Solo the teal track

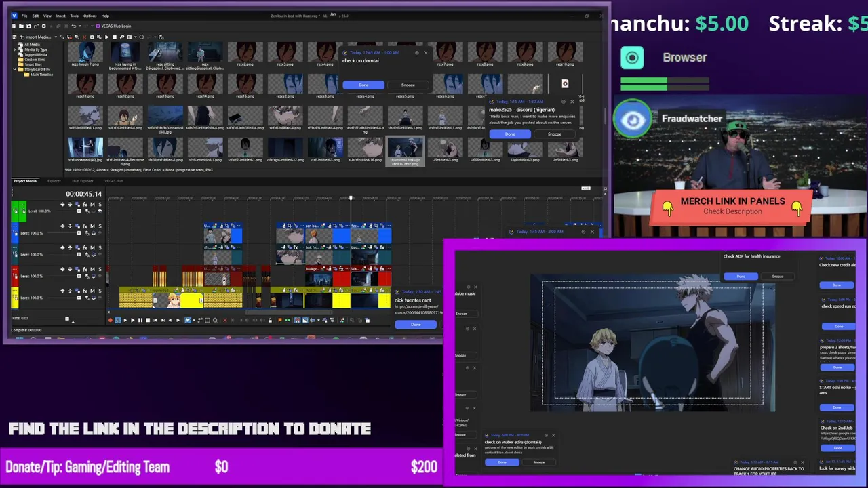coord(100,248)
